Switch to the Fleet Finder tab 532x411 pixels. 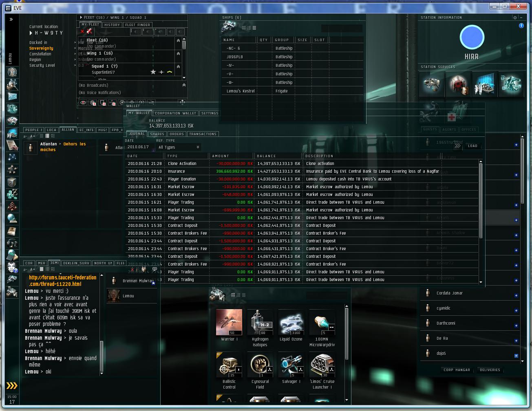click(x=138, y=25)
